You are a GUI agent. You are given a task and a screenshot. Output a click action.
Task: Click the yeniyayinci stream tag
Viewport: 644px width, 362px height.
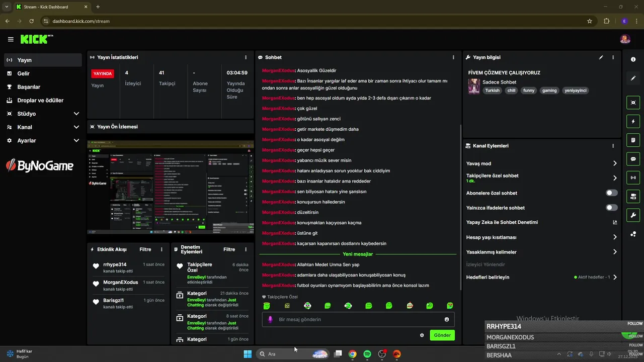pyautogui.click(x=576, y=90)
